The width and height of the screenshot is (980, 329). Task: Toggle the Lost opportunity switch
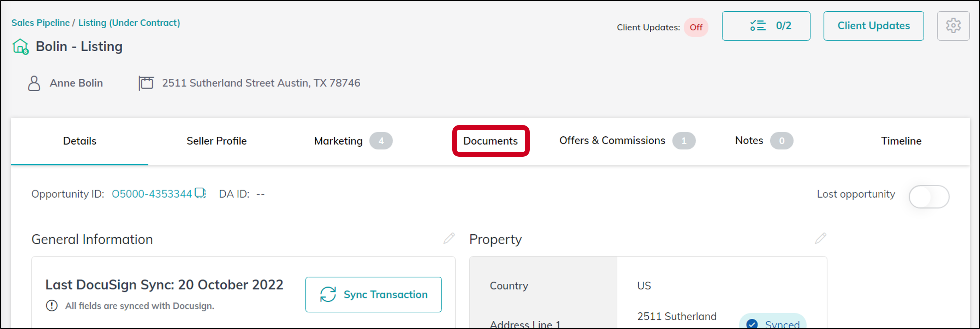[929, 197]
